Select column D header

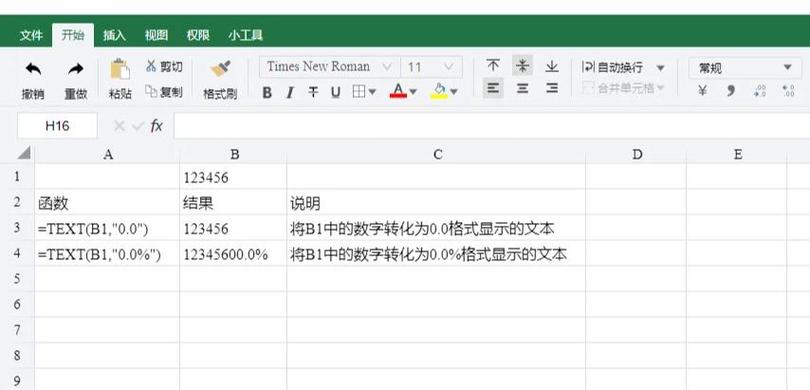tap(636, 154)
